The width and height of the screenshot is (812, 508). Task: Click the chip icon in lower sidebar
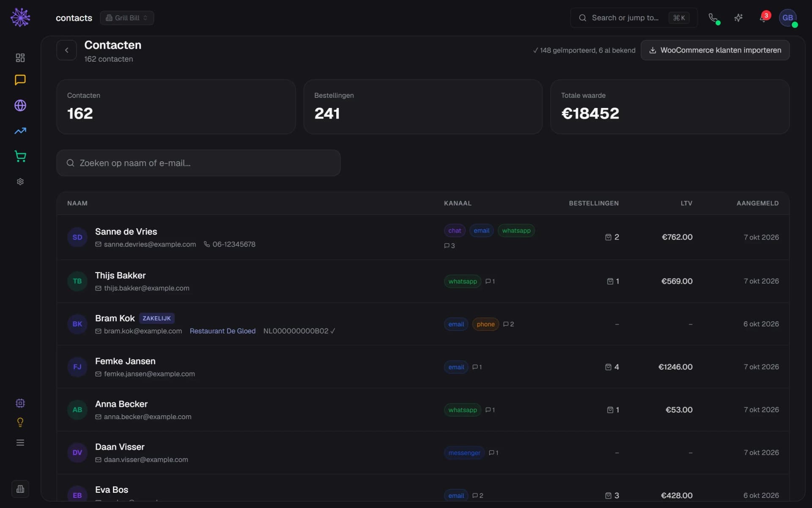[20, 403]
